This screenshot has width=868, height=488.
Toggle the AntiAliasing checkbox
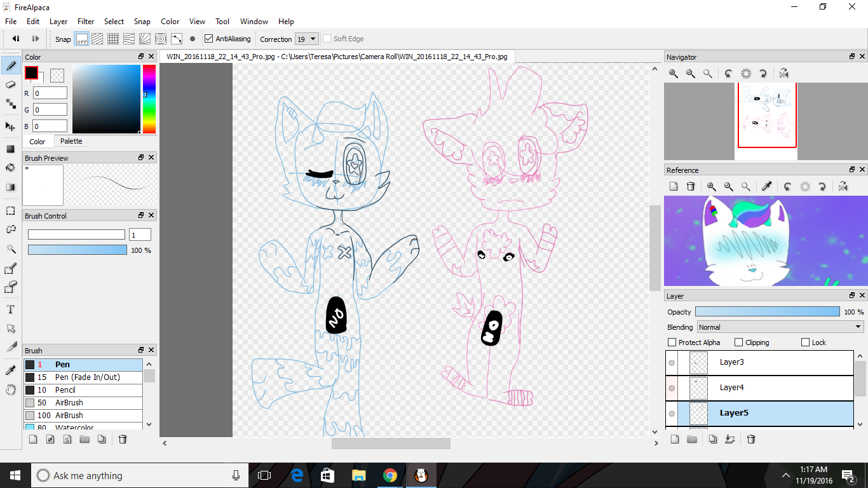pos(208,39)
